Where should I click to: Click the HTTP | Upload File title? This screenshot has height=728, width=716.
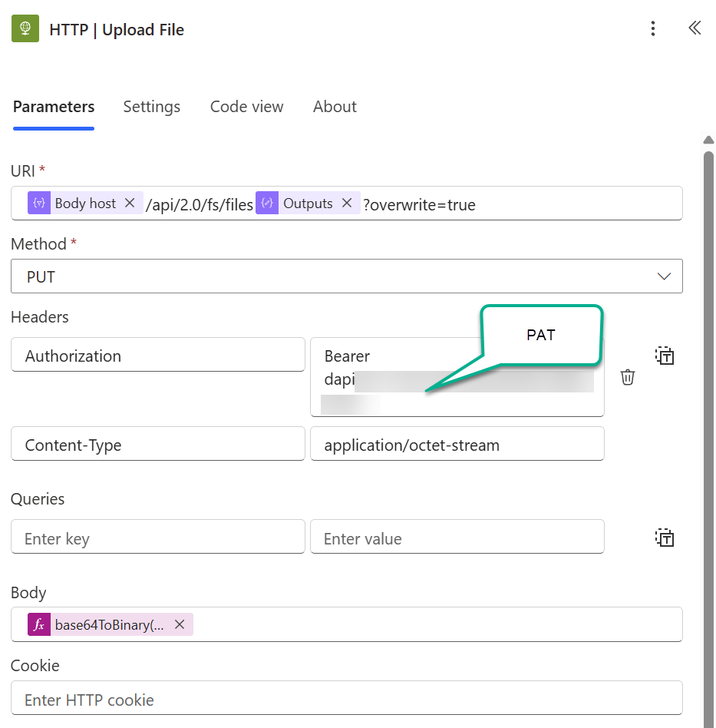pos(117,30)
